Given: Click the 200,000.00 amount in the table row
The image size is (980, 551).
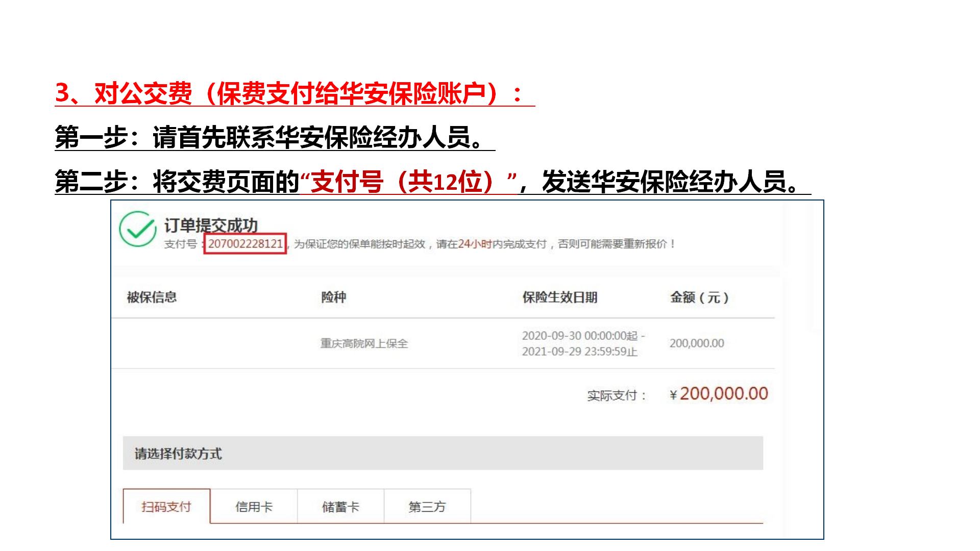Looking at the screenshot, I should (x=697, y=343).
